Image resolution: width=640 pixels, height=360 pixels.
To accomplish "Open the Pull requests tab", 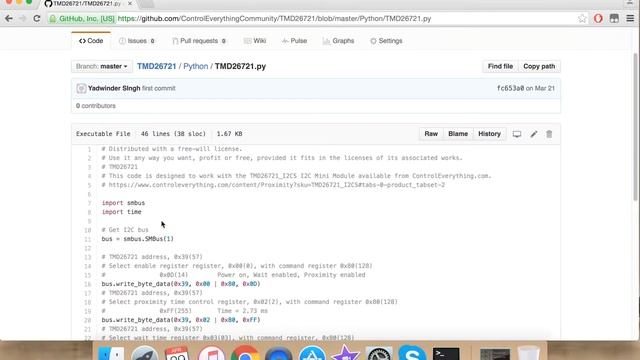I will coord(199,41).
